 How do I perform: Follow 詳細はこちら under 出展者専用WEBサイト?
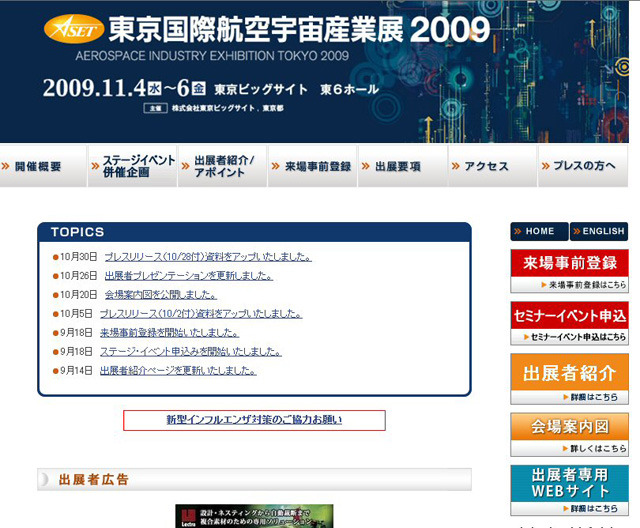pyautogui.click(x=590, y=508)
